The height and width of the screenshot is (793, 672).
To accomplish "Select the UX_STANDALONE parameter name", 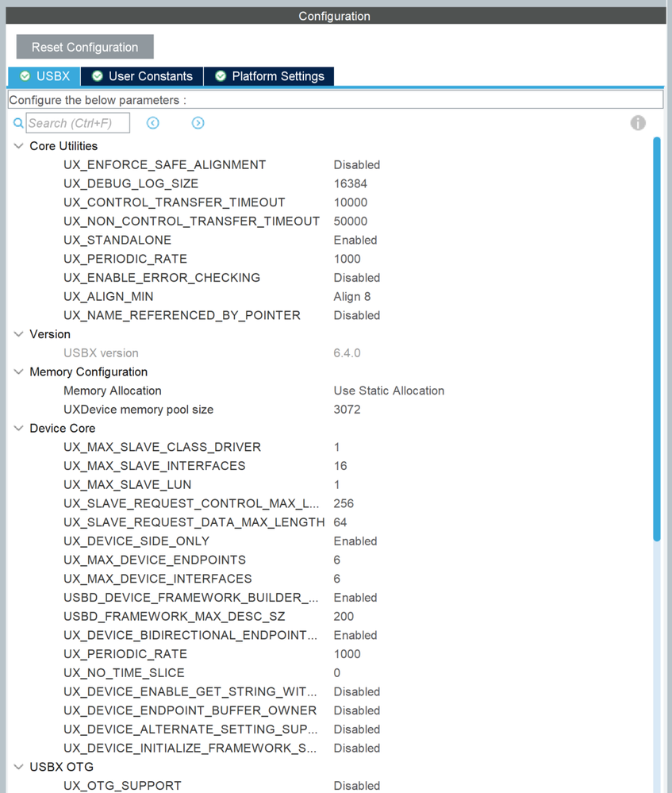I will pyautogui.click(x=117, y=241).
